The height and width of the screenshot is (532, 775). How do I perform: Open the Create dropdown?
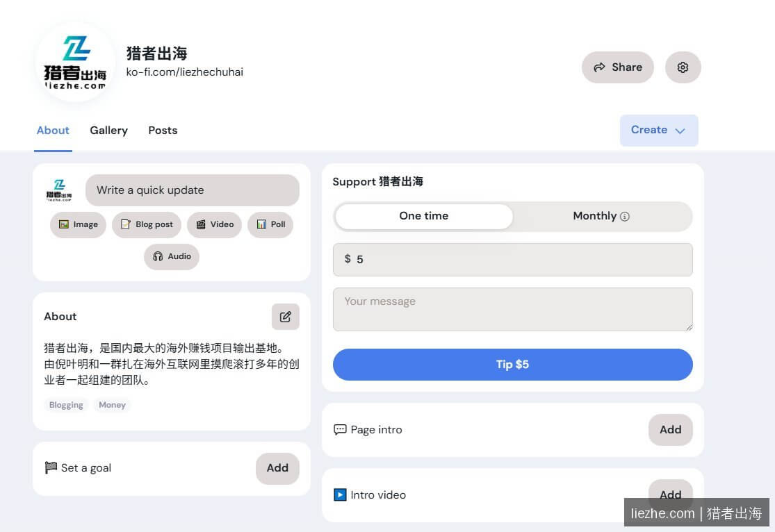click(659, 131)
